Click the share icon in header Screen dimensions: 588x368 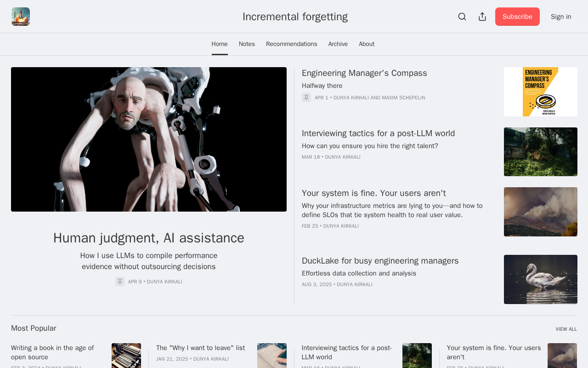(482, 17)
